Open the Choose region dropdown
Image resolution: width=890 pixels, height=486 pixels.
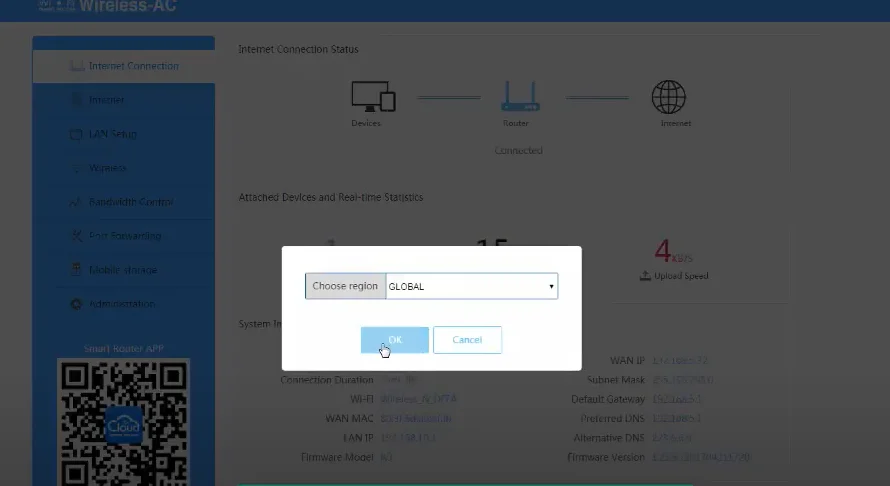pos(470,286)
